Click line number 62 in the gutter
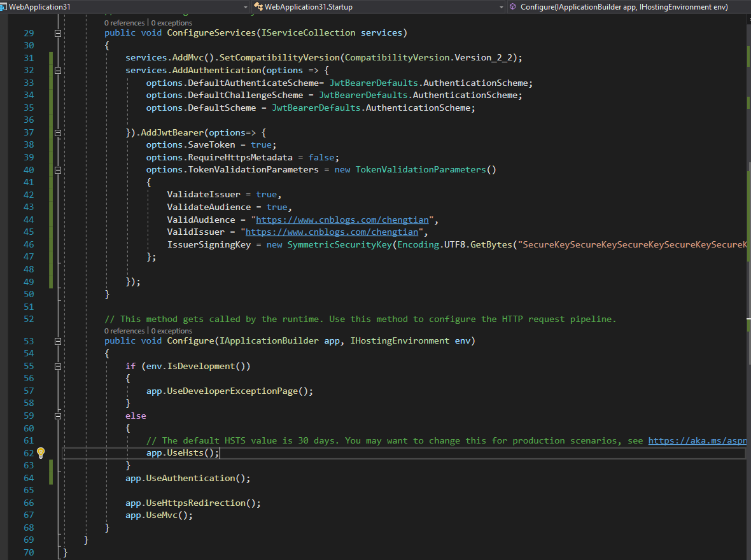The image size is (751, 560). click(x=29, y=453)
